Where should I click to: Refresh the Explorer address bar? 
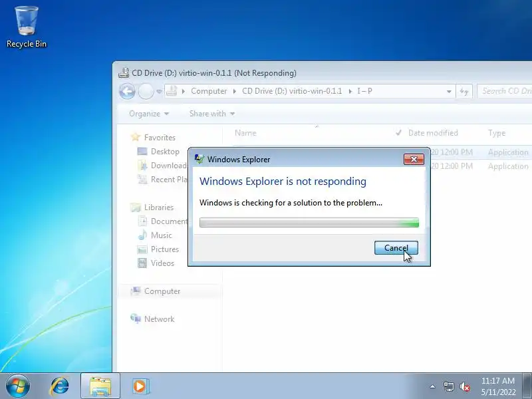[x=464, y=91]
